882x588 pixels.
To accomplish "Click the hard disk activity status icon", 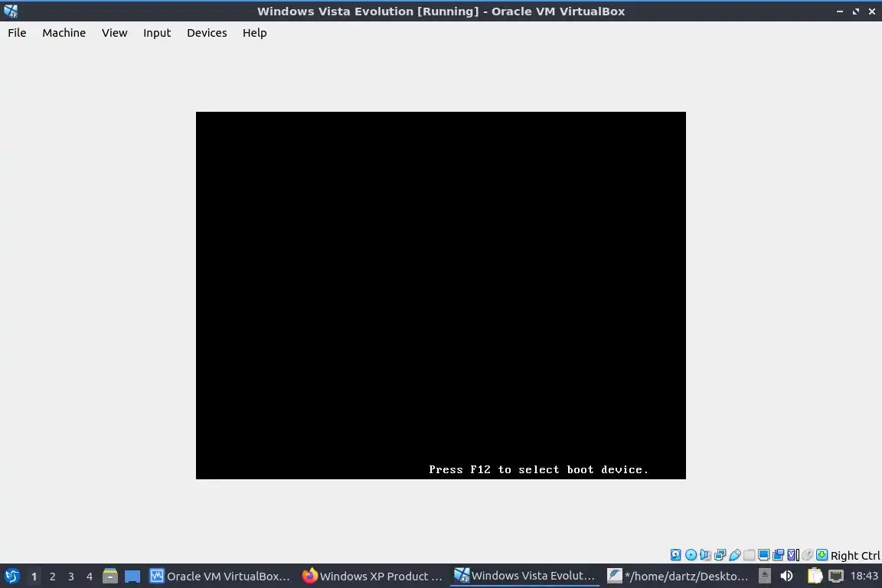I will coord(675,555).
